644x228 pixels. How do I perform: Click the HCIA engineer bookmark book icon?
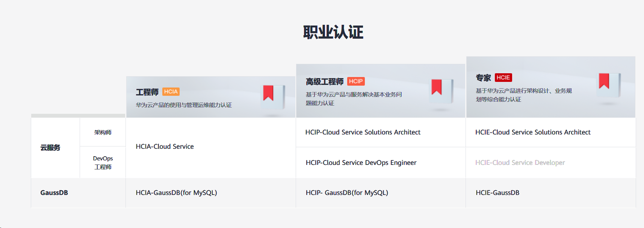(273, 96)
